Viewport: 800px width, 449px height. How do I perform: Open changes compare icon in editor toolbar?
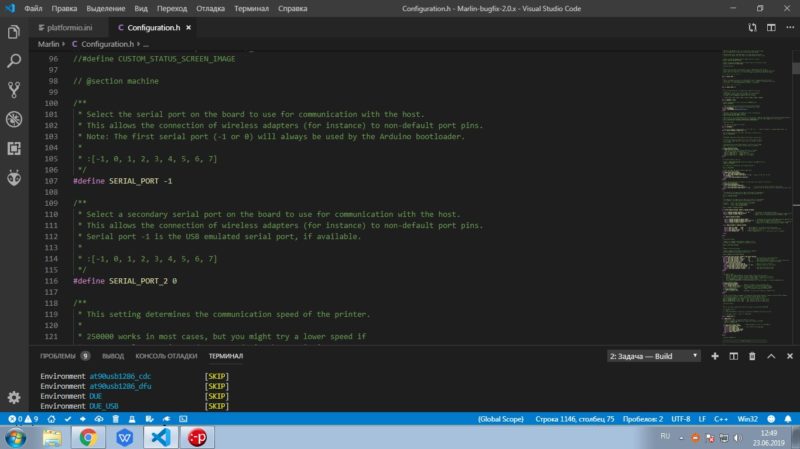click(752, 28)
